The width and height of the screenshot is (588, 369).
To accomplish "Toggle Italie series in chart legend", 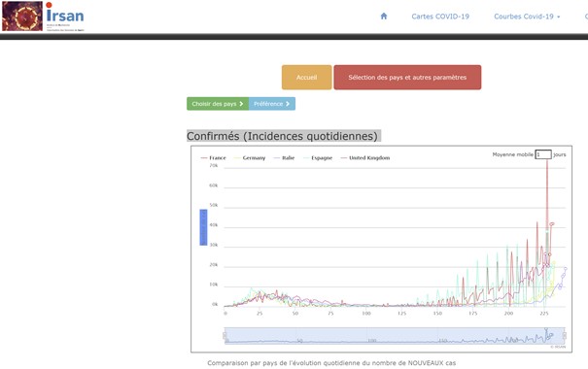I will 284,157.
